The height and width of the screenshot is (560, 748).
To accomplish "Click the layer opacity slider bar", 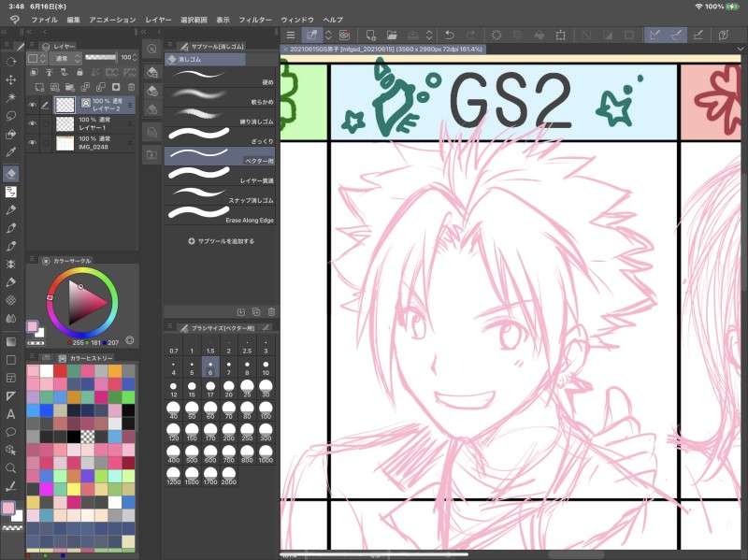I will tap(101, 57).
